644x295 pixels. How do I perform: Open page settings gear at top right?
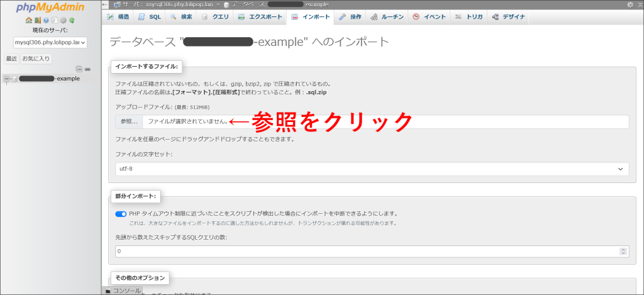click(x=630, y=4)
